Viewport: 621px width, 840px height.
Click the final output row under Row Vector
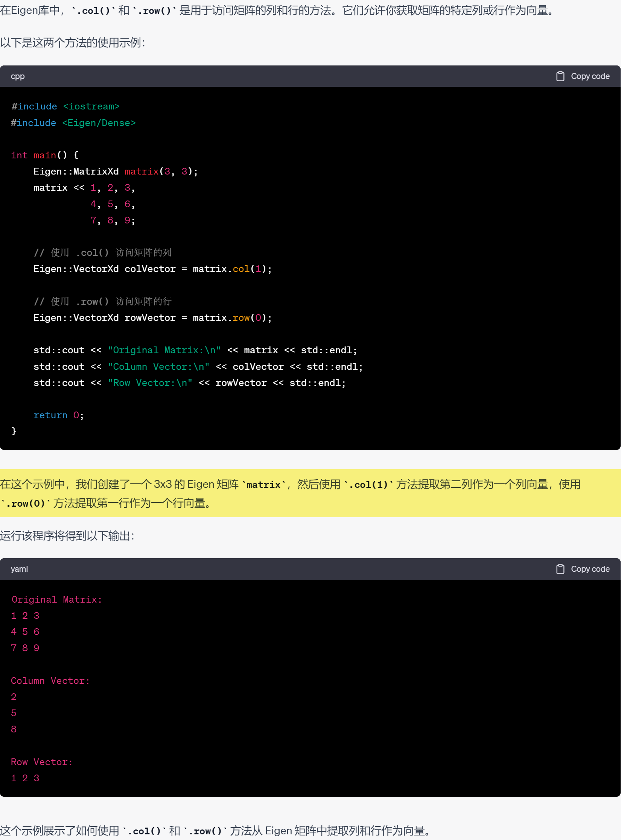pyautogui.click(x=25, y=778)
